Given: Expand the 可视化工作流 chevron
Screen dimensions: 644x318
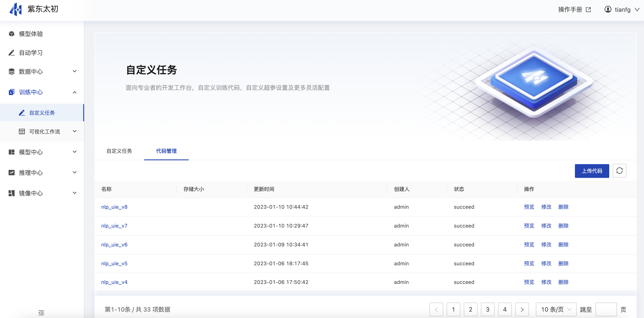Looking at the screenshot, I should (x=74, y=131).
